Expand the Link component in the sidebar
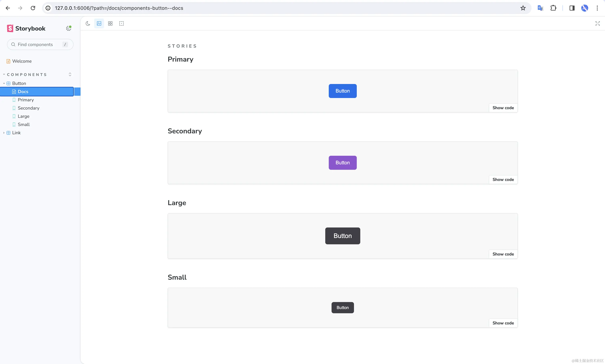The height and width of the screenshot is (364, 605). click(x=4, y=132)
